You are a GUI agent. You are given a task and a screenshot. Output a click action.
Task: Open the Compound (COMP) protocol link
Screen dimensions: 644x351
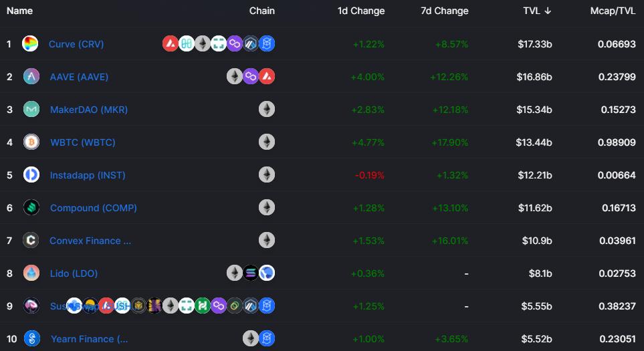93,208
